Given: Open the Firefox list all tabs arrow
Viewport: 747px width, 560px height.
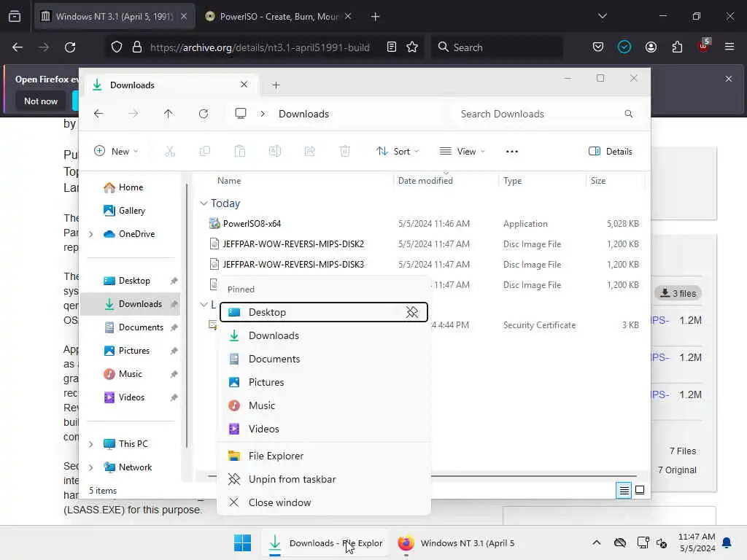Looking at the screenshot, I should point(602,16).
